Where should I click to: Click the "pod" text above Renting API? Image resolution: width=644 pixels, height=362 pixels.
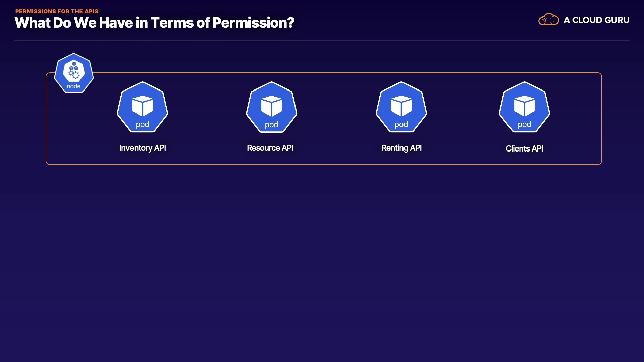(x=401, y=124)
